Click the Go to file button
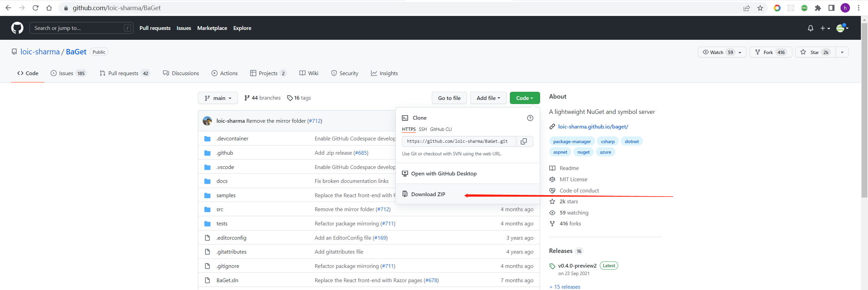This screenshot has width=868, height=290. click(449, 98)
